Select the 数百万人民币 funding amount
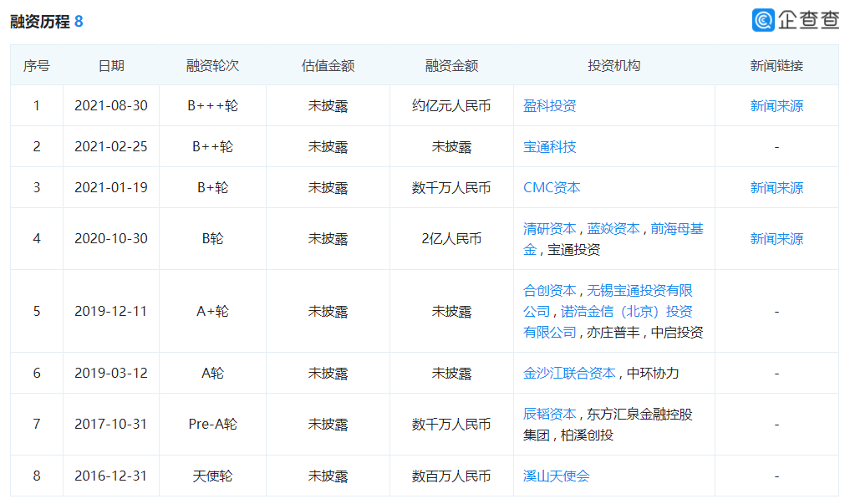Viewport: 850px width, 504px height. 451,476
